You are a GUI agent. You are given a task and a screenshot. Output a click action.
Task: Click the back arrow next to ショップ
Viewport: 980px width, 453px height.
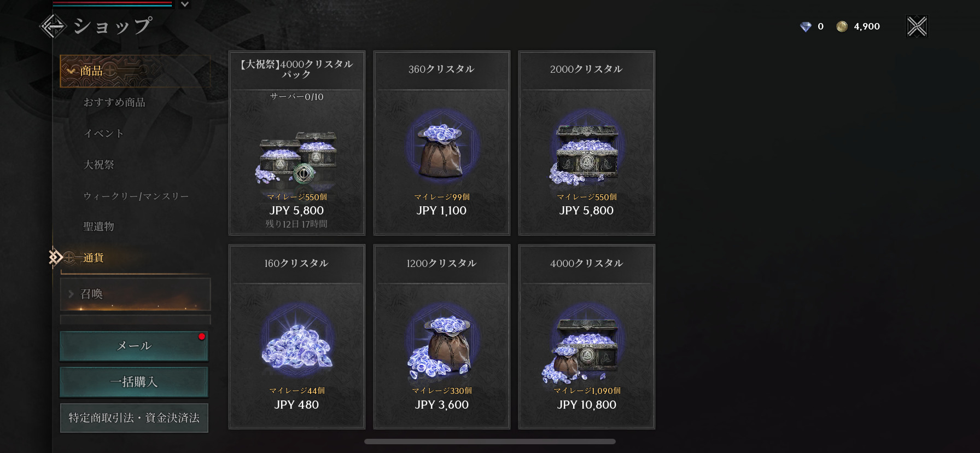53,26
